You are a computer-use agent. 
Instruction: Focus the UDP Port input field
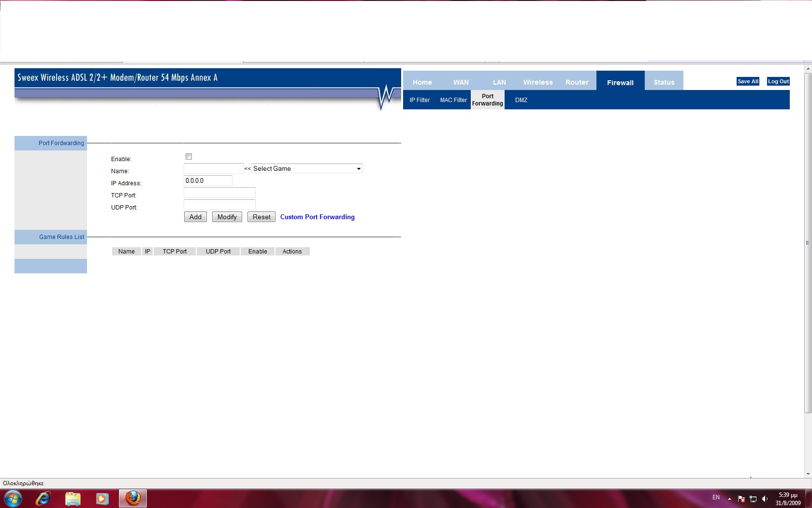219,205
